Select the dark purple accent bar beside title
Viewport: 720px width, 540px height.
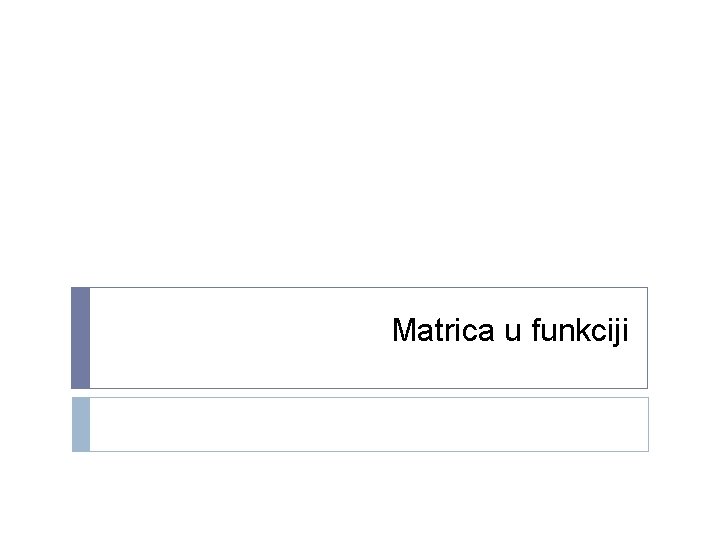click(x=81, y=337)
